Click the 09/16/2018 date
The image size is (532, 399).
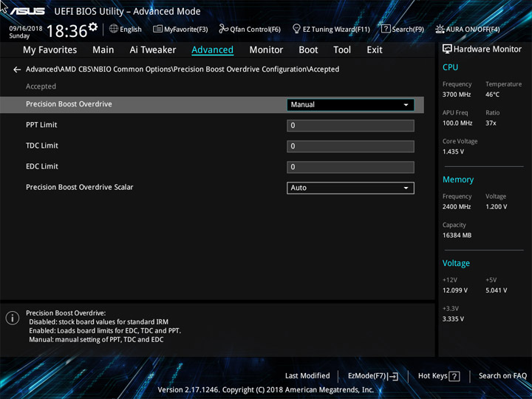tap(26, 29)
